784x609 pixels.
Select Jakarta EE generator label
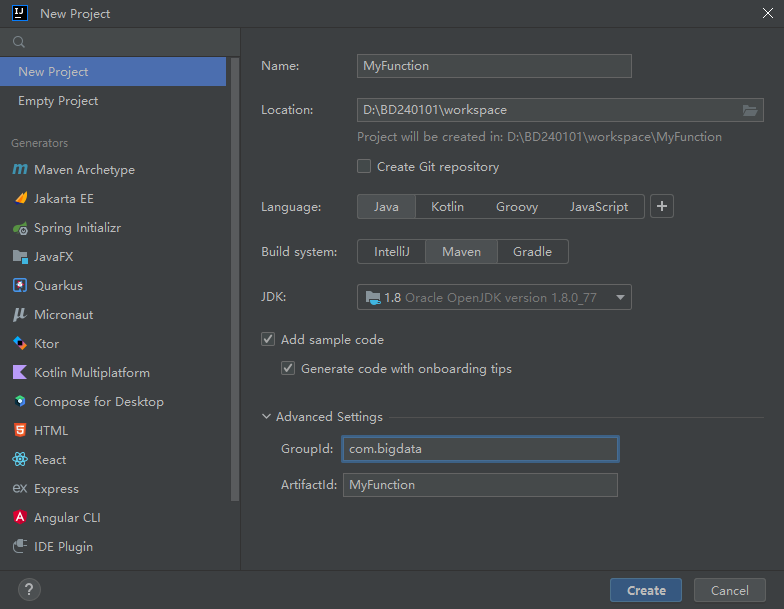click(x=64, y=198)
